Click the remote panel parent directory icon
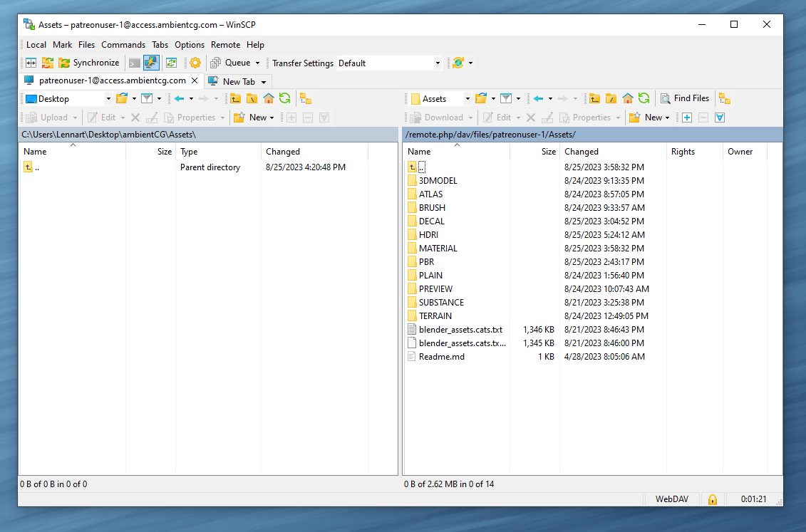Image resolution: width=806 pixels, height=532 pixels. 594,98
